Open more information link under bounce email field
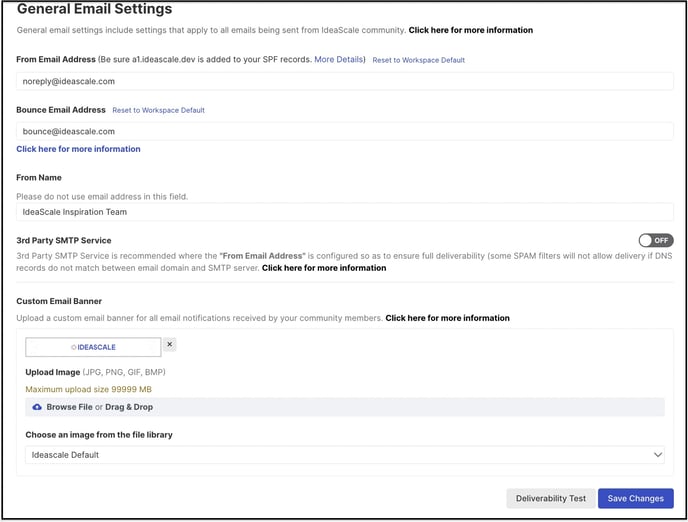This screenshot has width=688, height=522. coord(78,149)
